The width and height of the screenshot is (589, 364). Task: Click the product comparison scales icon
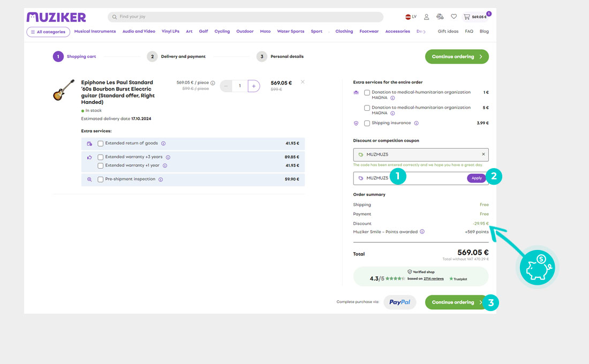coord(440,17)
